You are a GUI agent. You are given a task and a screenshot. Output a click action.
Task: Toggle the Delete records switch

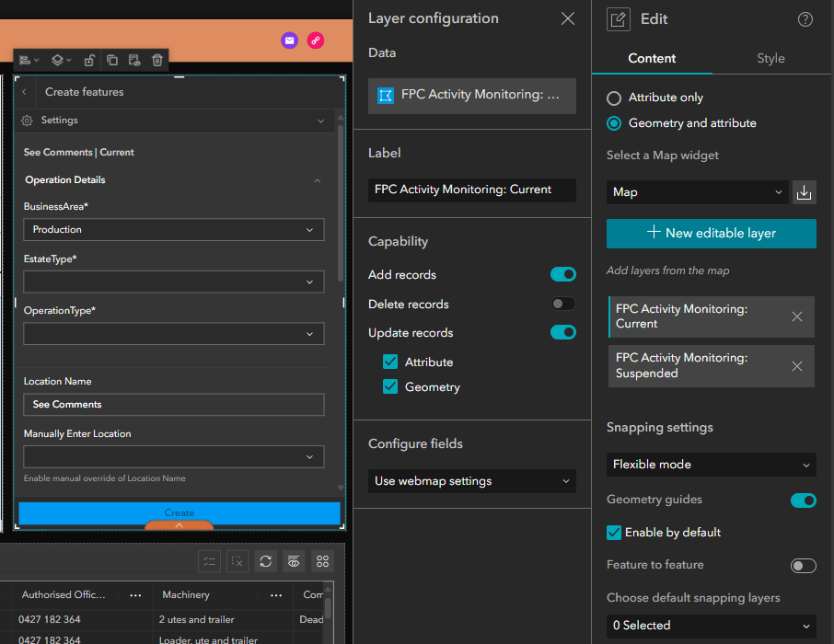click(x=563, y=304)
